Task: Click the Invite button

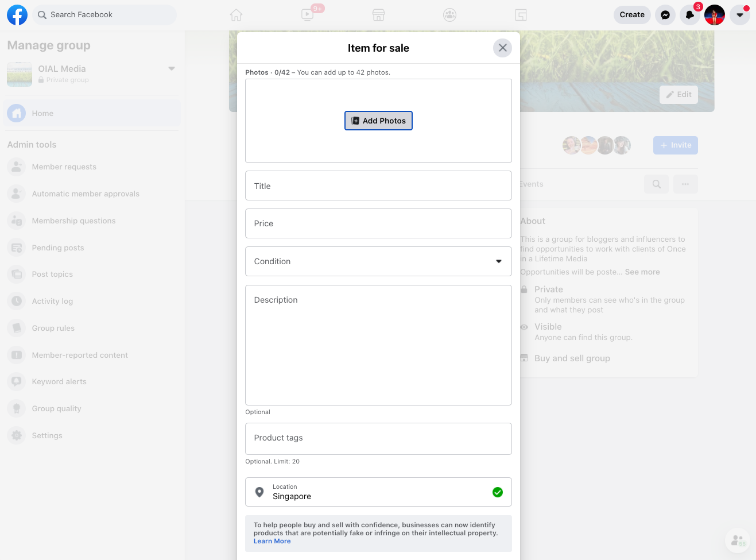Action: [x=676, y=145]
